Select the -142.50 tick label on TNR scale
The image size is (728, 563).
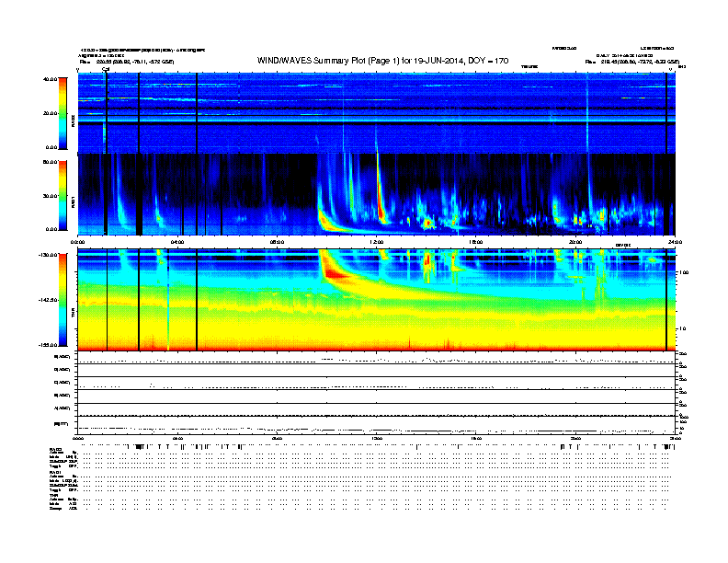click(48, 300)
